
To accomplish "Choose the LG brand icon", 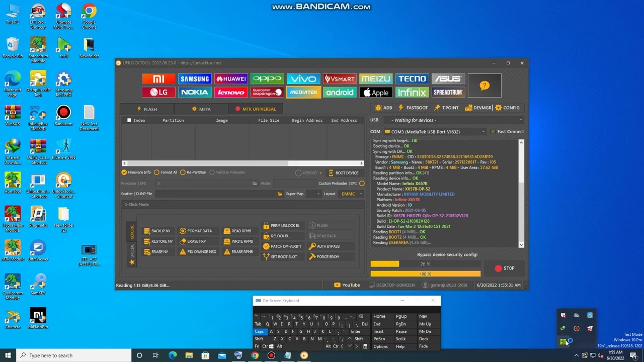I will click(158, 93).
